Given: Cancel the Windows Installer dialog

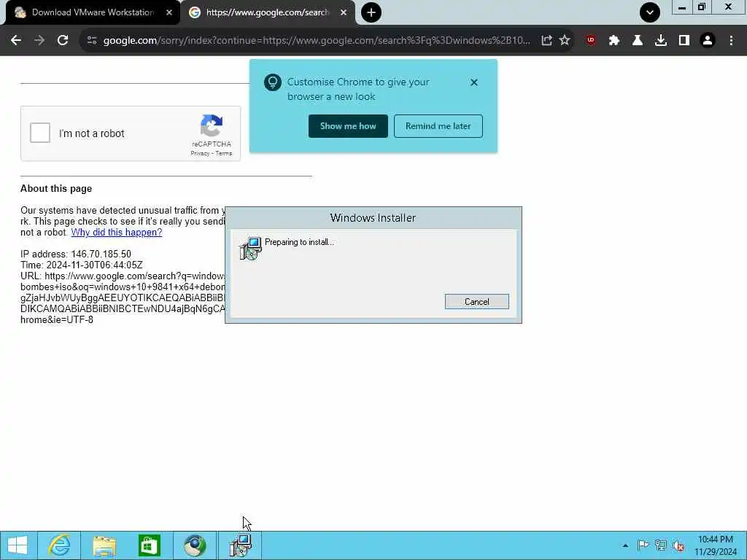Looking at the screenshot, I should point(477,301).
